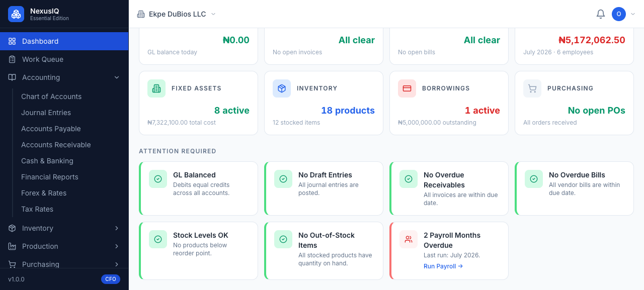Expand the Production sidebar section chevron
The height and width of the screenshot is (290, 644).
click(117, 246)
